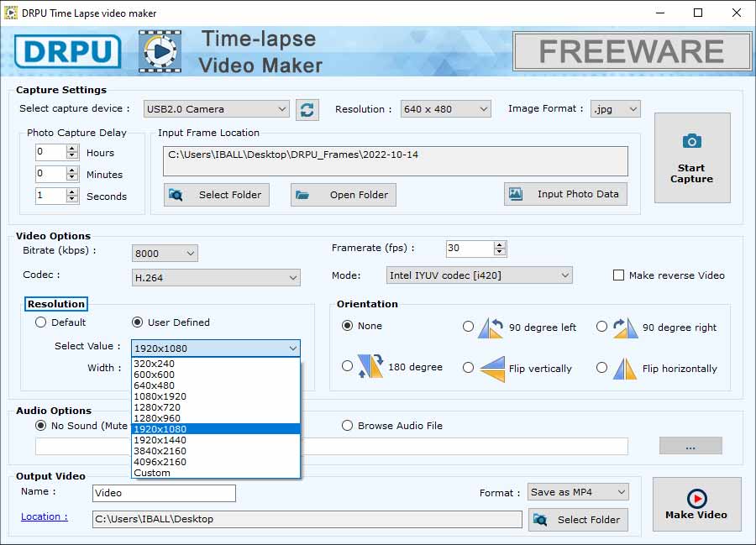Open the Image Format dropdown

click(x=615, y=109)
